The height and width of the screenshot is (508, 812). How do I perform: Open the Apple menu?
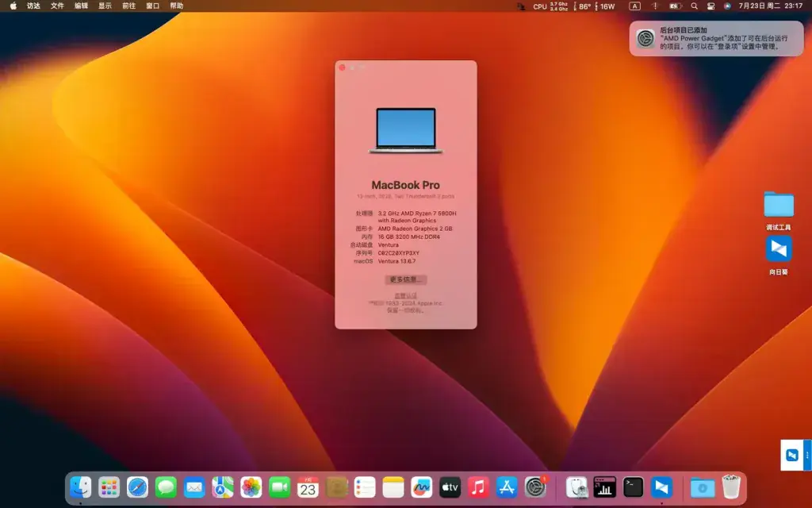[x=13, y=6]
